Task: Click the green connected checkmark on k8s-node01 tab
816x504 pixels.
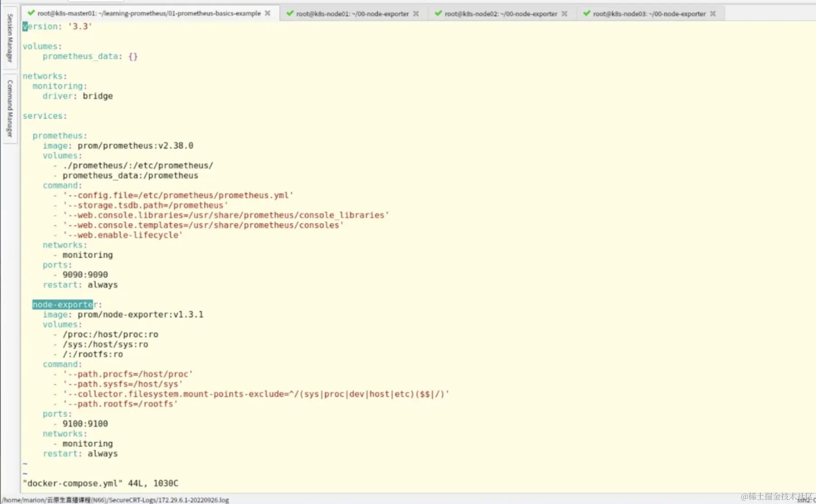Action: [290, 14]
